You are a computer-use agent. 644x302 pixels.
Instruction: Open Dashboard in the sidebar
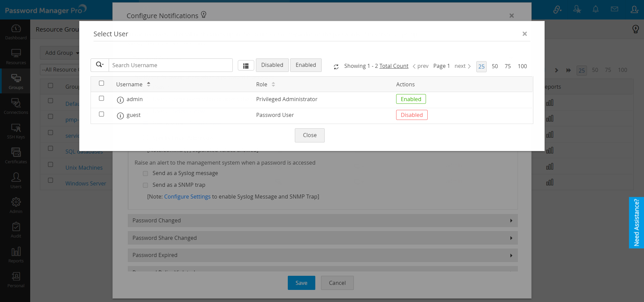(16, 32)
